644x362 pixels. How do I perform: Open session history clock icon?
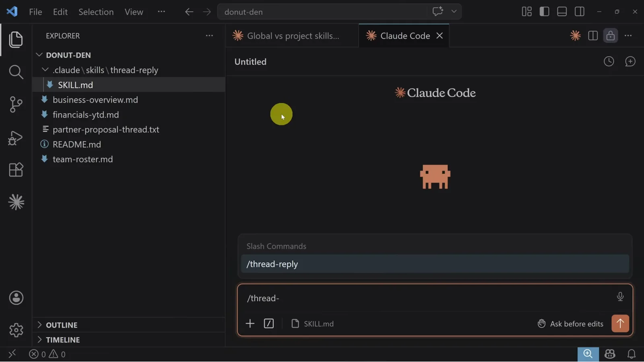coord(609,62)
